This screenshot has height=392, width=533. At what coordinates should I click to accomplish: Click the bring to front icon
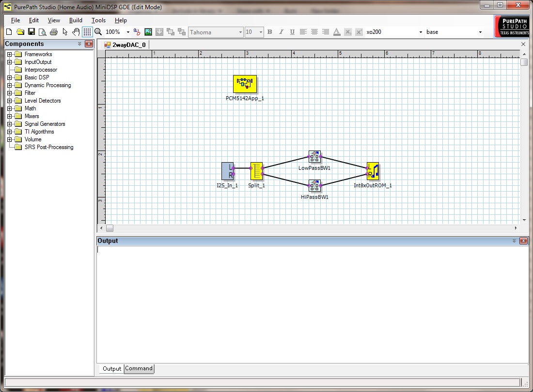coord(171,32)
